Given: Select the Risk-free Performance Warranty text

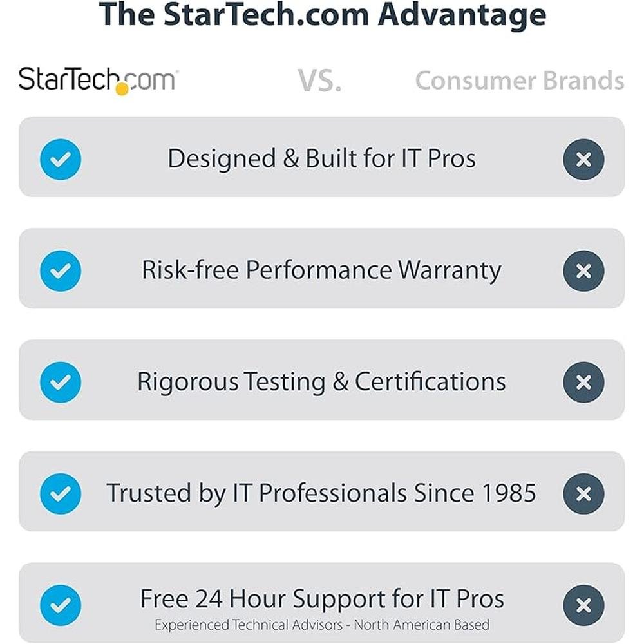Looking at the screenshot, I should tap(321, 270).
